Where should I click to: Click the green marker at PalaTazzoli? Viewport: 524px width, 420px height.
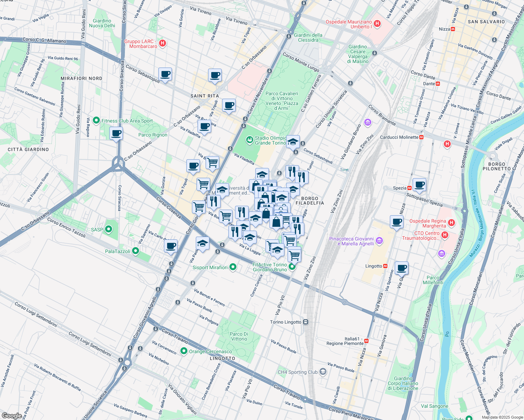[135, 250]
